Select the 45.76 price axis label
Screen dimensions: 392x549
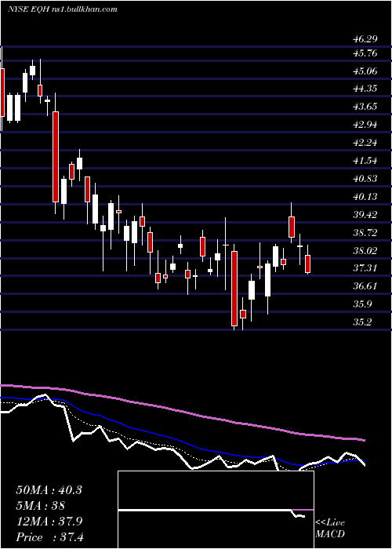365,53
